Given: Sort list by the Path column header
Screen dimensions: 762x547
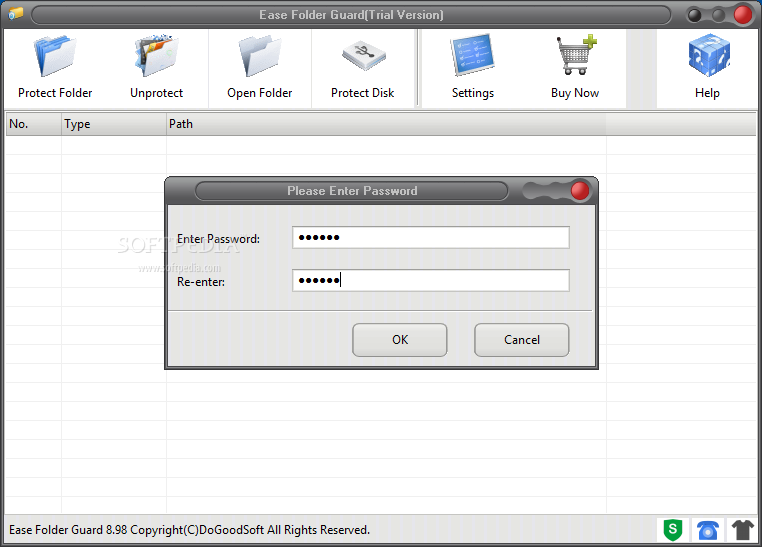Looking at the screenshot, I should click(x=386, y=124).
